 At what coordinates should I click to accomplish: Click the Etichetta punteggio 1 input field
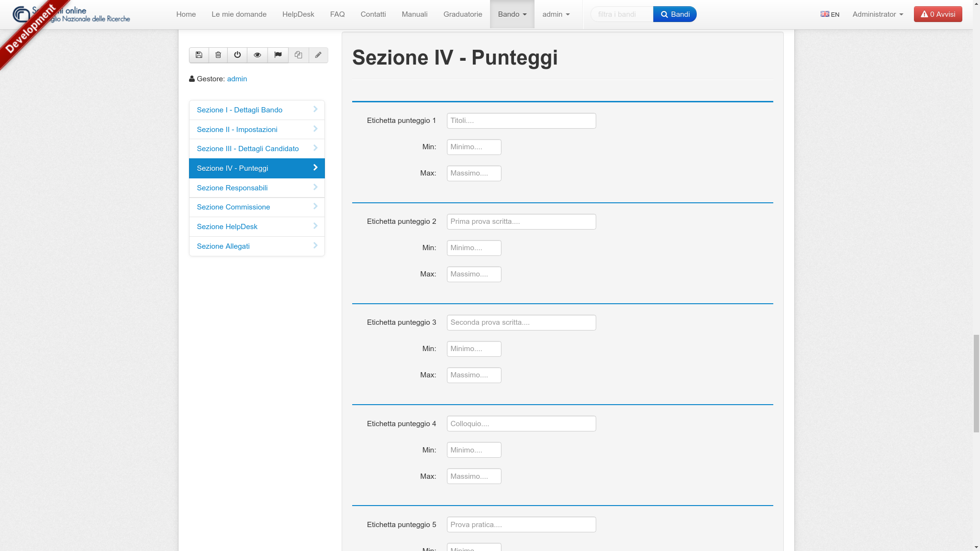pos(521,121)
